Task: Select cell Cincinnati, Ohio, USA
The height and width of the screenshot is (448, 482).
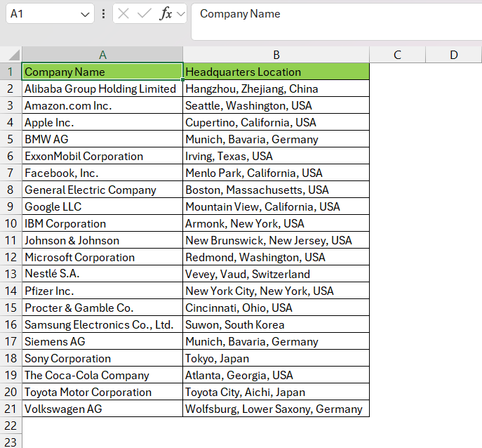Action: [x=276, y=308]
